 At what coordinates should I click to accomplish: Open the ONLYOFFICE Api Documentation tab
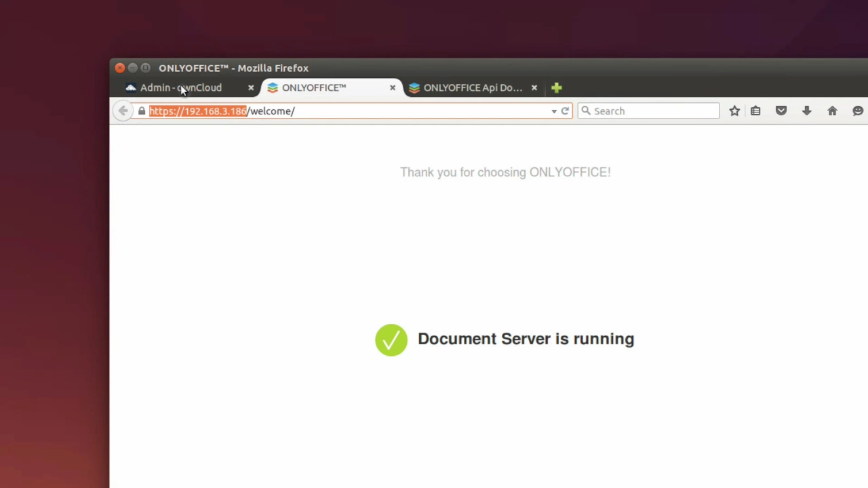(473, 87)
